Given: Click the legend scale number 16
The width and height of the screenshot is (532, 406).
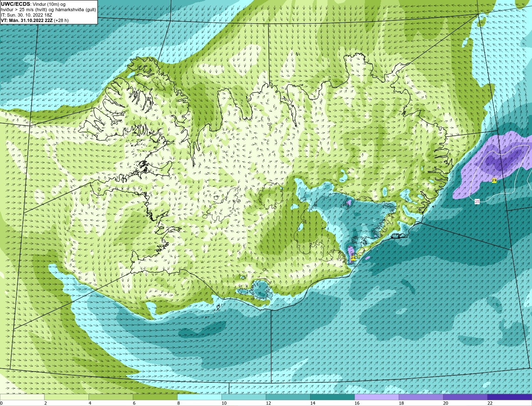Looking at the screenshot, I should click(357, 403).
